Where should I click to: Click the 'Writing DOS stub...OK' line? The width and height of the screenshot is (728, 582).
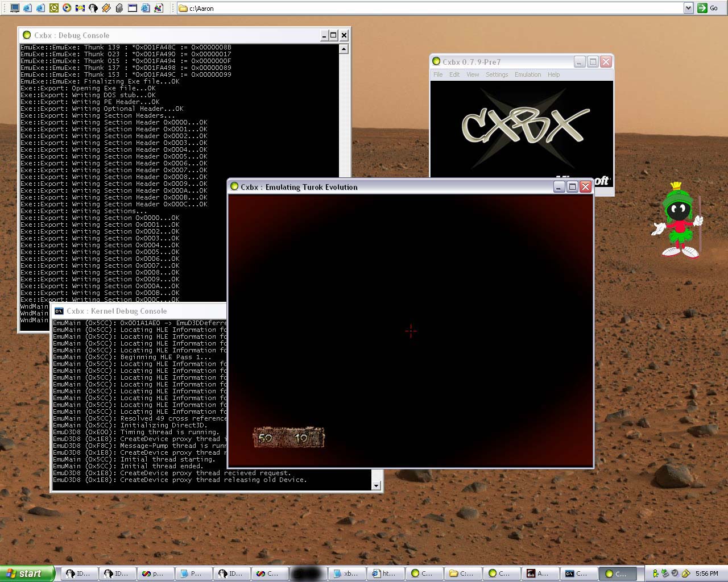click(x=88, y=95)
